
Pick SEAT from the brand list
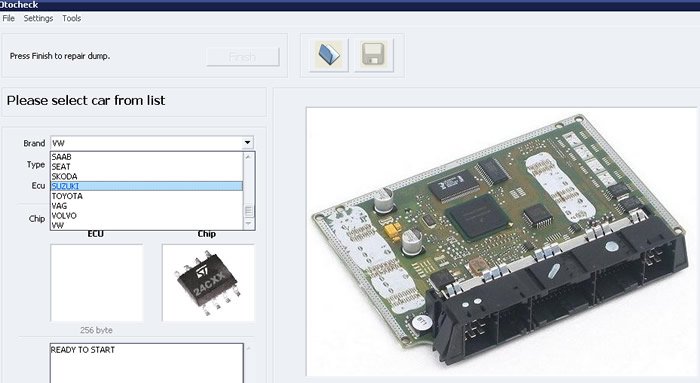click(147, 167)
